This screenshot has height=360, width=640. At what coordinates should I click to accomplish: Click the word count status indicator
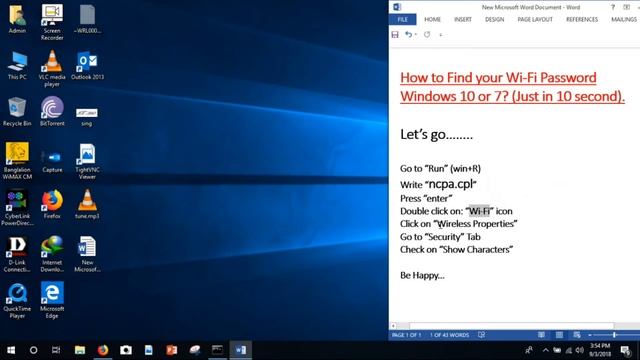point(449,335)
